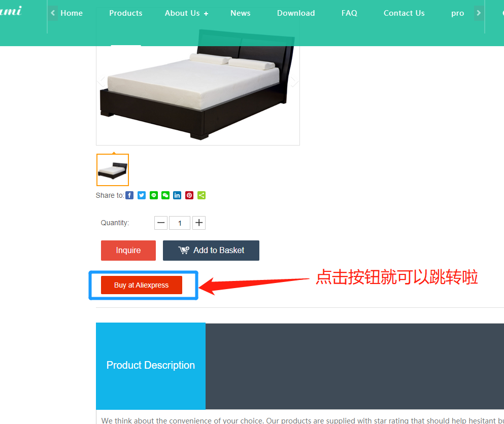Go to the Contact Us page
Screen dimensions: 504x424
[404, 13]
